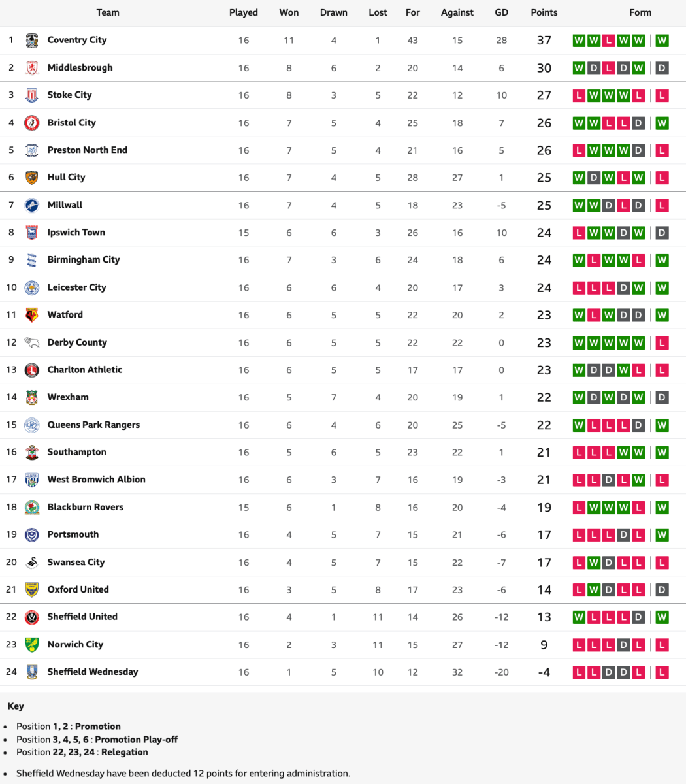Viewport: 686px width, 784px height.
Task: Click the Leicester City fox badge
Action: pos(31,287)
